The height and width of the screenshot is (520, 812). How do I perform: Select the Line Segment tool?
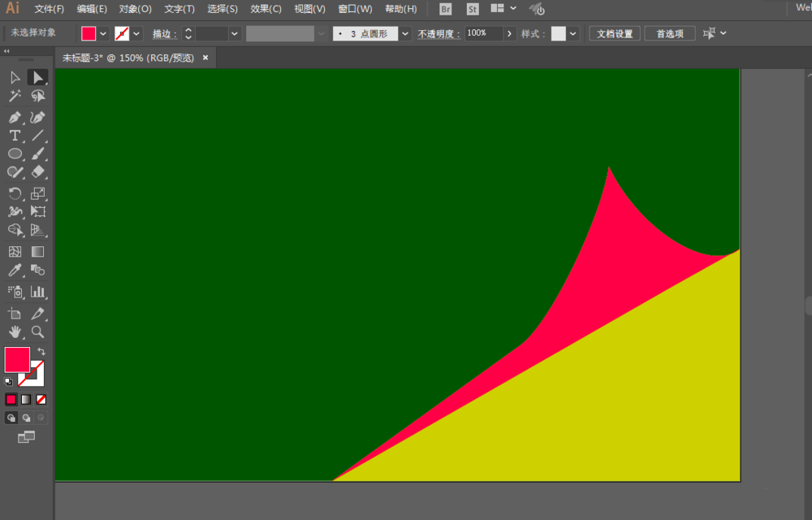pyautogui.click(x=38, y=136)
